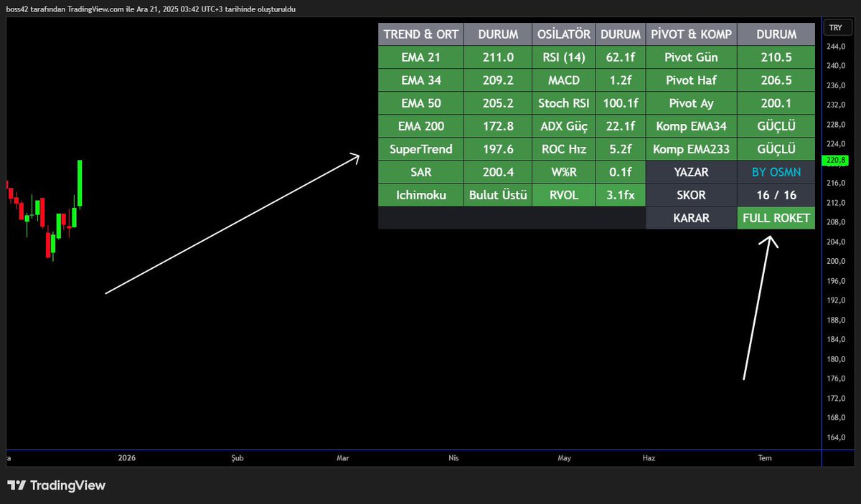Click the Pivot Gün label cell

click(x=691, y=57)
